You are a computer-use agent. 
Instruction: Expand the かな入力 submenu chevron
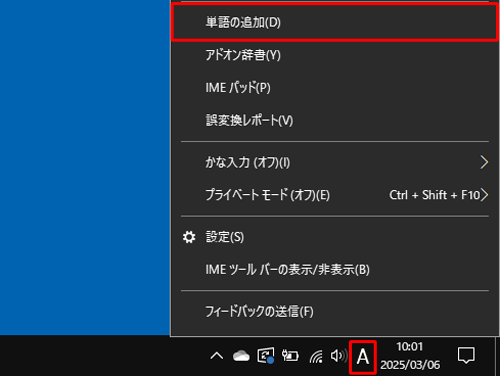point(484,163)
